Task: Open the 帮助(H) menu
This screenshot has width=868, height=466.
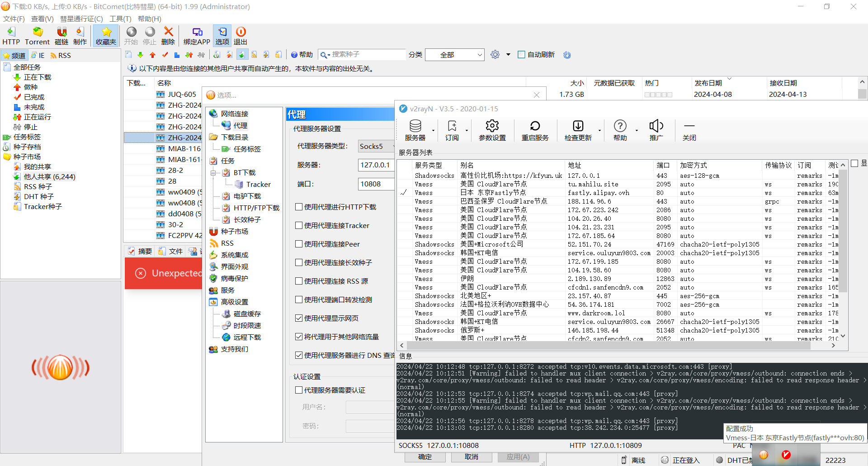Action: click(x=149, y=19)
